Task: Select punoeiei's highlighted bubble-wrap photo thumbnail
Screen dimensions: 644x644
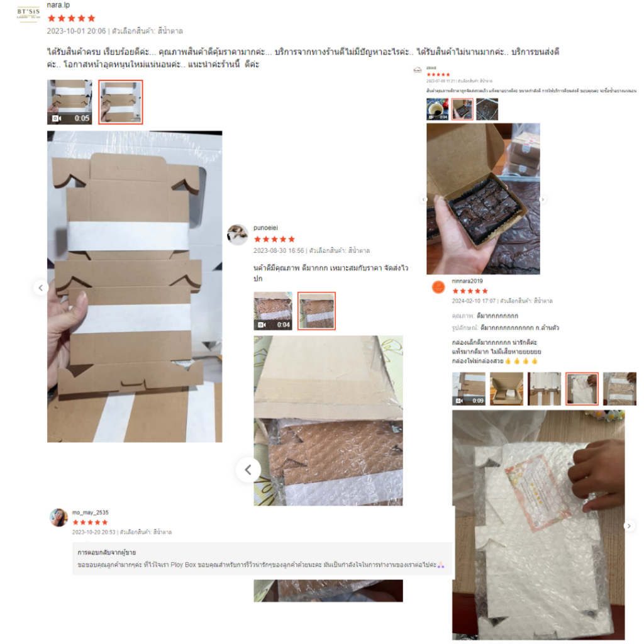Action: 316,311
